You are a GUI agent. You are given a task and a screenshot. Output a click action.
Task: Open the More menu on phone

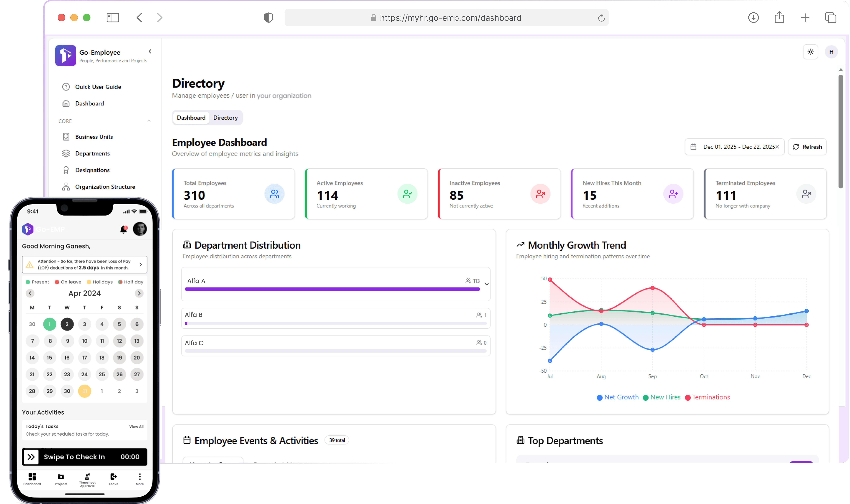[140, 479]
